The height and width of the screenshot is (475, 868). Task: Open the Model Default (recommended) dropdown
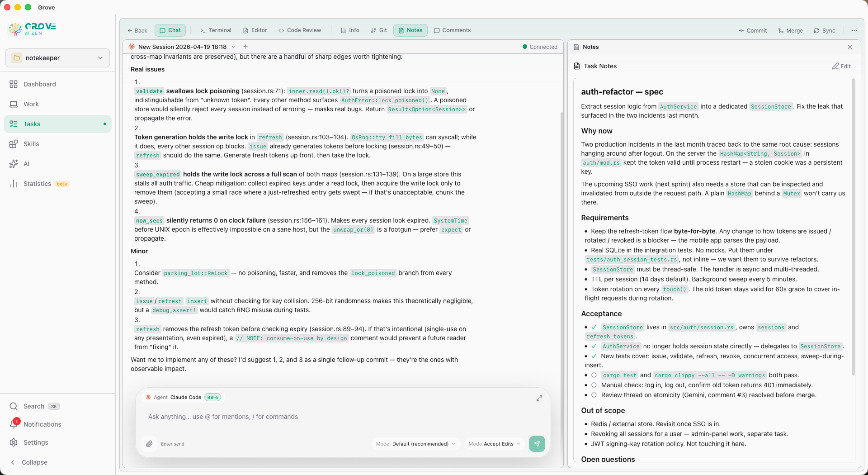[415, 444]
